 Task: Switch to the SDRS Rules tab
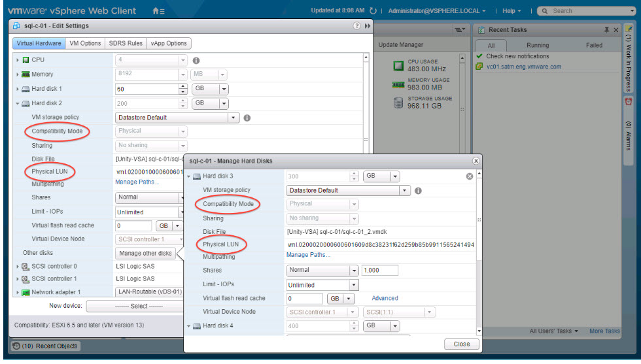(x=126, y=43)
